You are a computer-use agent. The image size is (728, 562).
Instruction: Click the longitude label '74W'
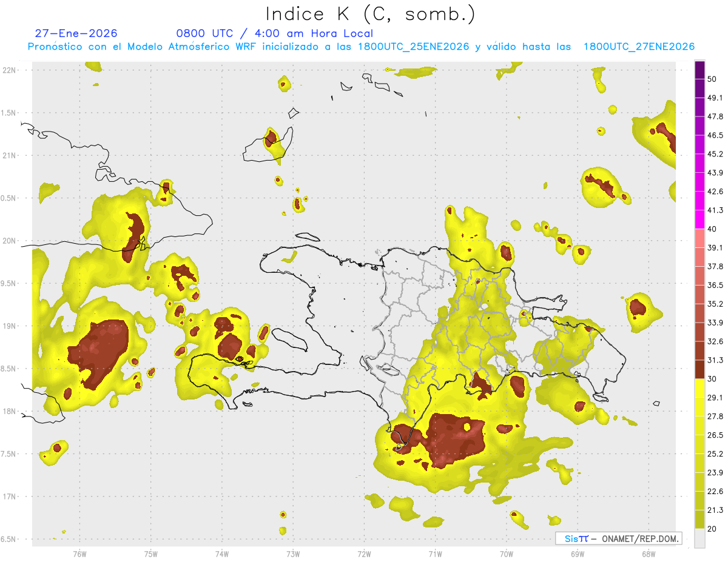(222, 554)
